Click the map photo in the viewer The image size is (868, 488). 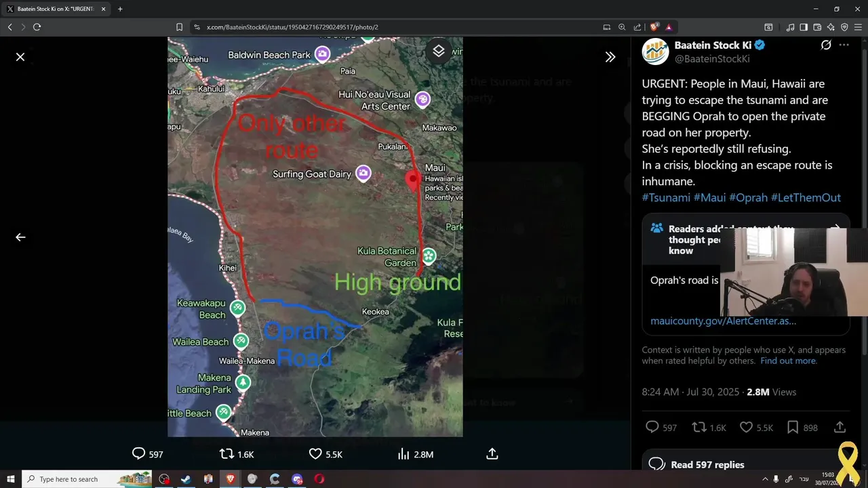315,237
